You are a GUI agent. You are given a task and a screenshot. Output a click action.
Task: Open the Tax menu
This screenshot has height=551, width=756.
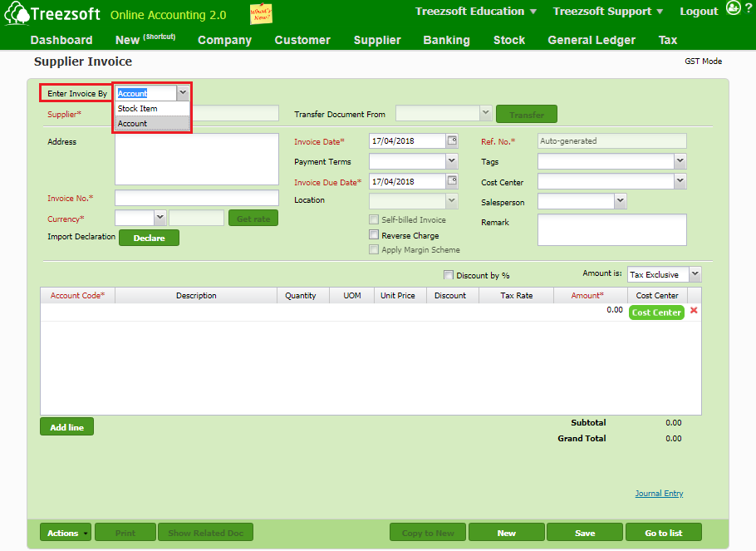668,40
